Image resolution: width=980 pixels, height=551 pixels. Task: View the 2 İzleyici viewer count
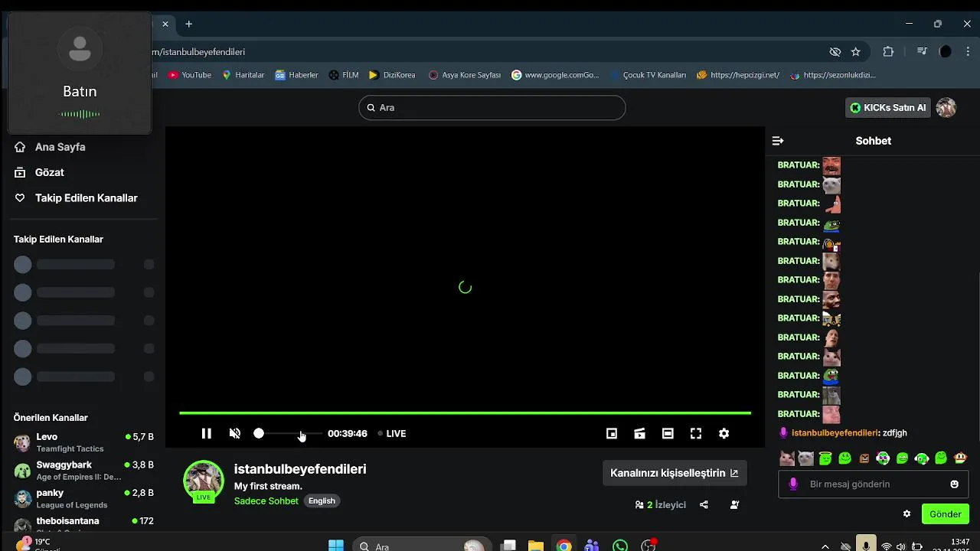pyautogui.click(x=661, y=505)
